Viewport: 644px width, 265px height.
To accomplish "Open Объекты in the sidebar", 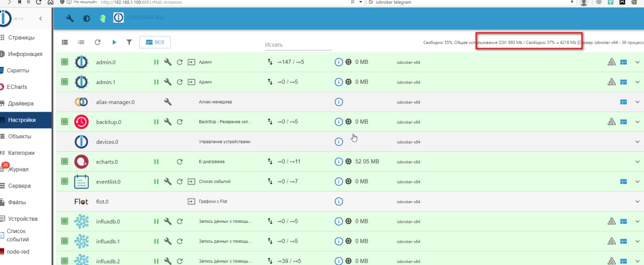I will [x=26, y=136].
